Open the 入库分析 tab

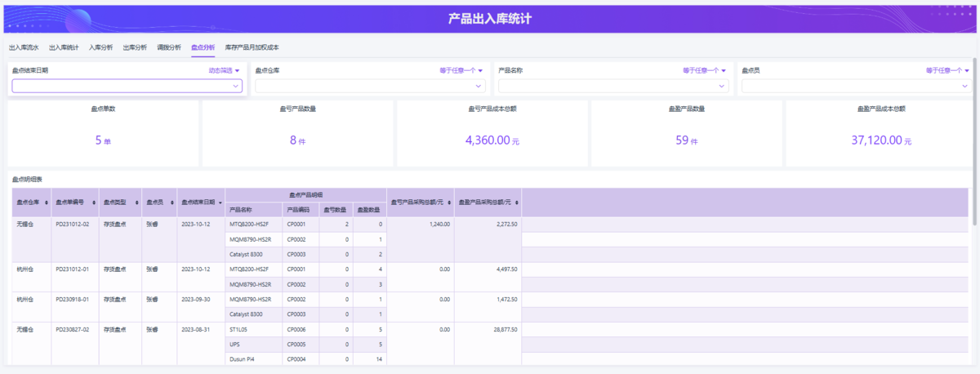(x=100, y=47)
